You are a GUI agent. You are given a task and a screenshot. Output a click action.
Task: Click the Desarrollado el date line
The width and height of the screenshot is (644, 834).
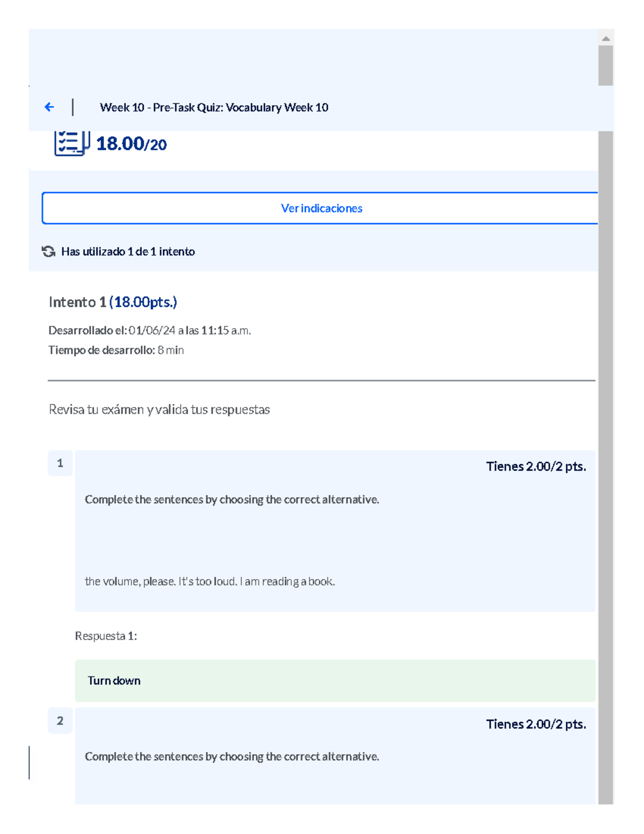pos(150,330)
